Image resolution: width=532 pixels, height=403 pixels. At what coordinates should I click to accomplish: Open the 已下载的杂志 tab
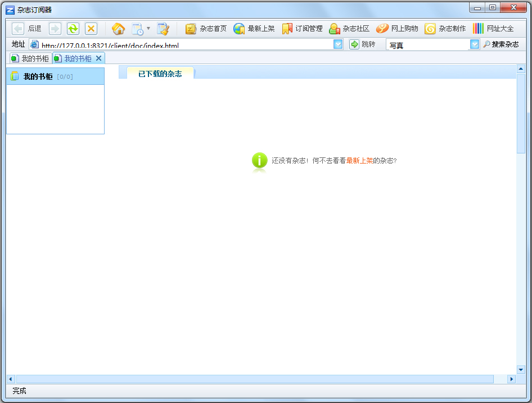click(x=160, y=74)
